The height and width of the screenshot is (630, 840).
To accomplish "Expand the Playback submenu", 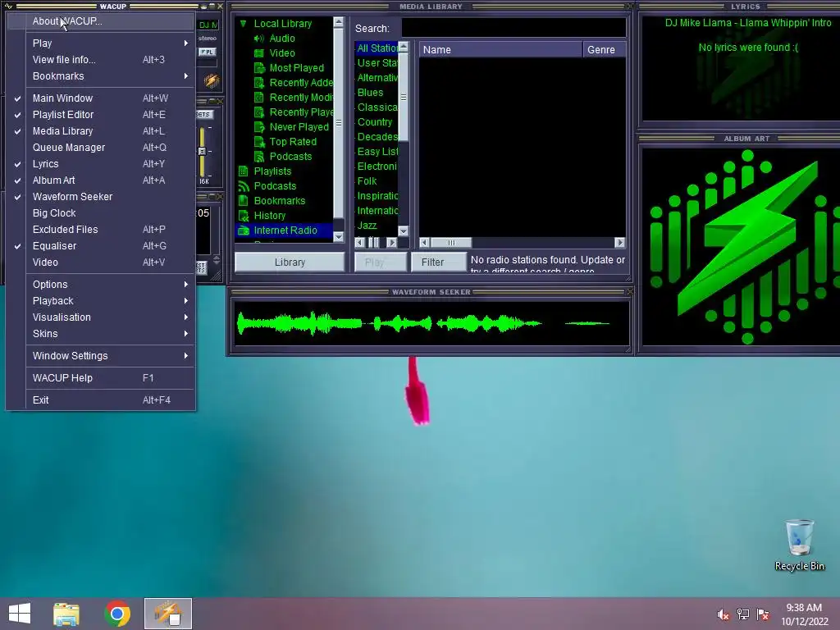I will click(101, 301).
